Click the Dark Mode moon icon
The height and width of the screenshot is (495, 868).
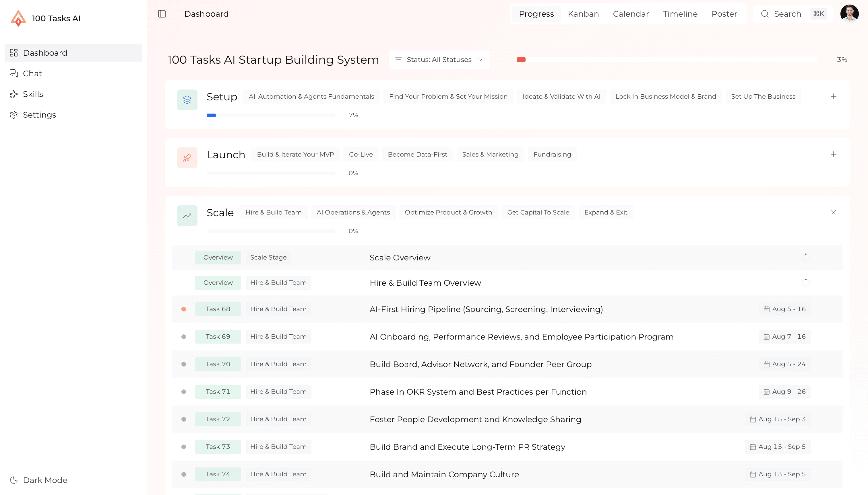coord(13,480)
